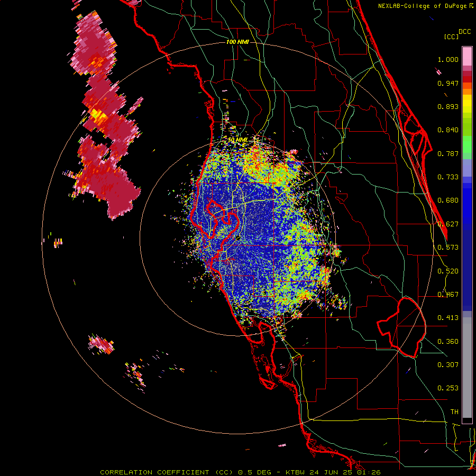476x476 pixels.
Task: Select the 0.840 scale value
Action: click(448, 130)
